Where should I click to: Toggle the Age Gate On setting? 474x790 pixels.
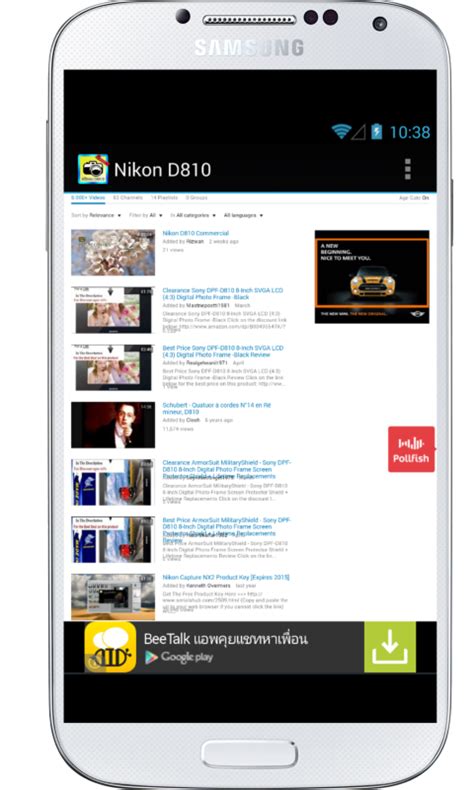(414, 198)
